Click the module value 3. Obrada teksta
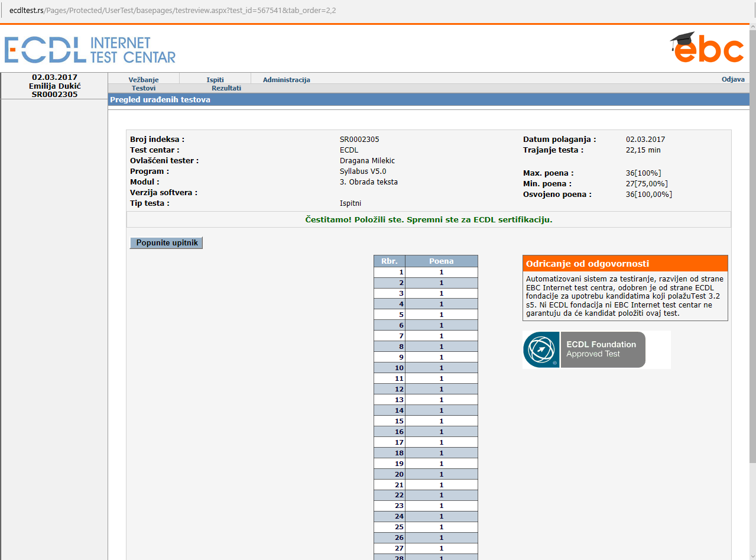The height and width of the screenshot is (560, 756). (369, 182)
